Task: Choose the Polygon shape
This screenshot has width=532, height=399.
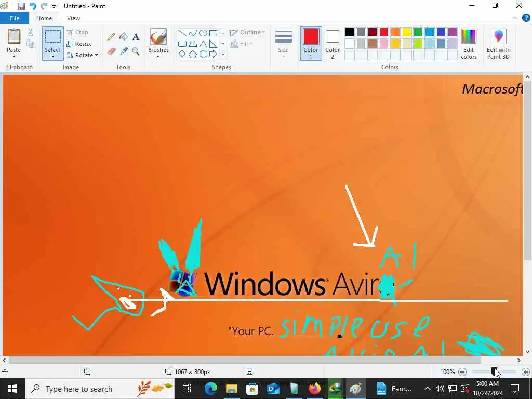Action: (193, 44)
